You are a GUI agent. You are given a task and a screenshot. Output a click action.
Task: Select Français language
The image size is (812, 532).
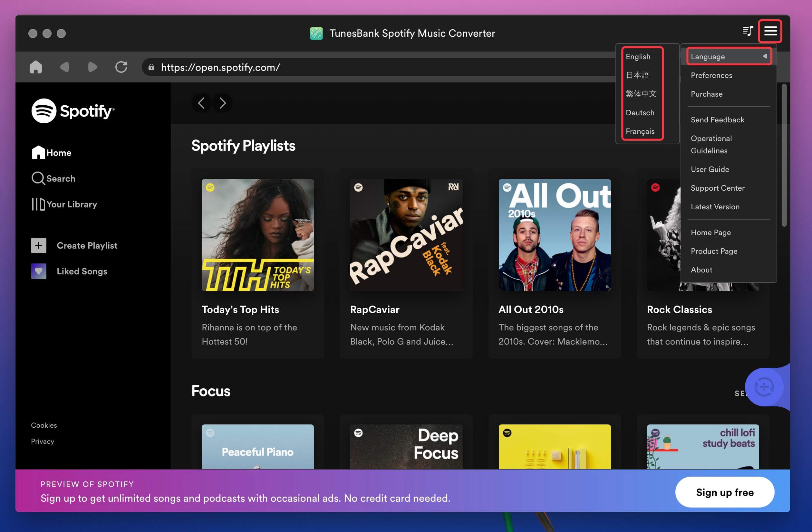coord(640,131)
